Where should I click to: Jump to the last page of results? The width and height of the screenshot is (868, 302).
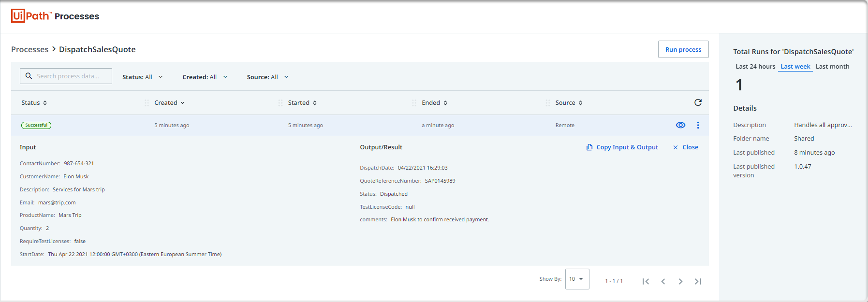pos(698,281)
